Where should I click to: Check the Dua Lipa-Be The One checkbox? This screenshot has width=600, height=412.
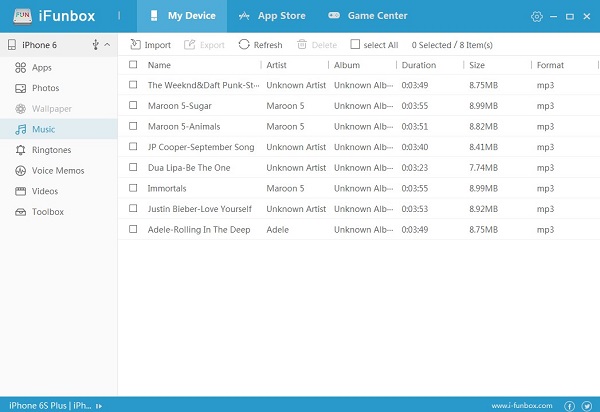click(133, 167)
